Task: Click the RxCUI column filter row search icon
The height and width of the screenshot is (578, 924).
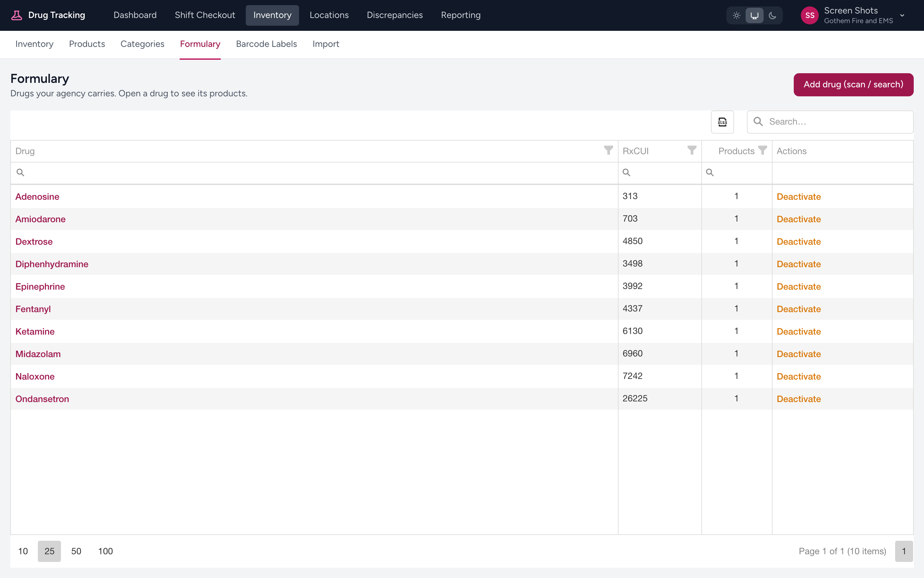Action: [627, 173]
